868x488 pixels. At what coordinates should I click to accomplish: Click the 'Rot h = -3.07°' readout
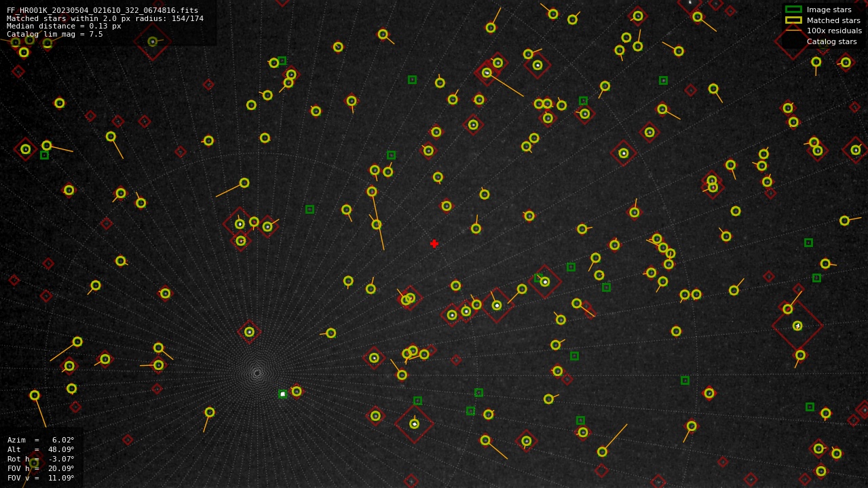[x=41, y=459]
